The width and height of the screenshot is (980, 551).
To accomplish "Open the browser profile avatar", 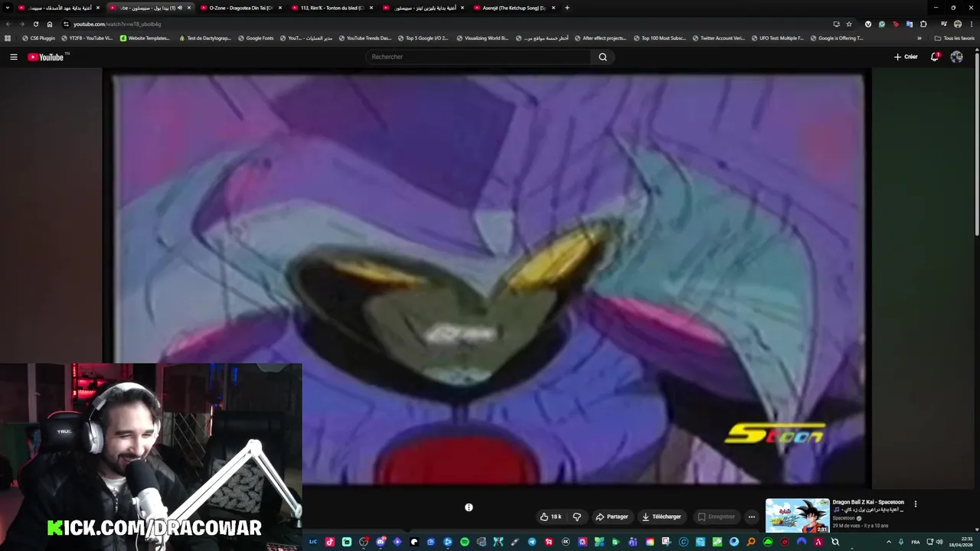I will tap(958, 24).
